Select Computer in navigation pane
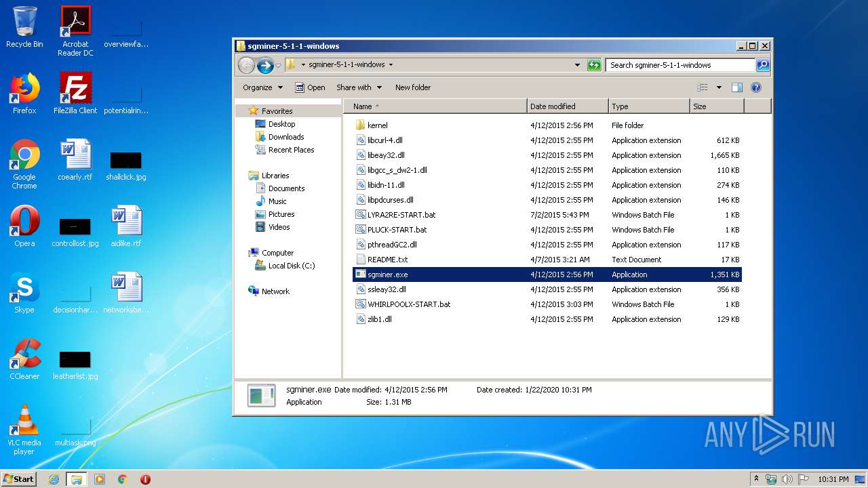The width and height of the screenshot is (868, 488). [x=271, y=253]
